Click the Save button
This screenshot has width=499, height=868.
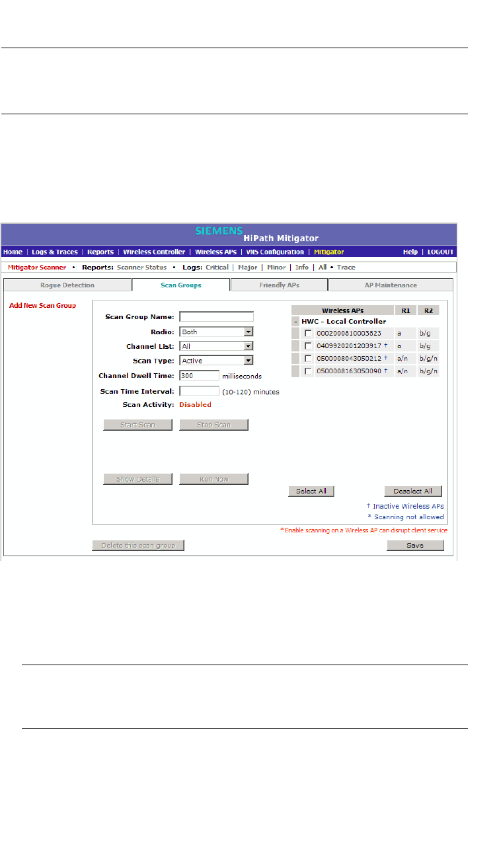click(416, 546)
